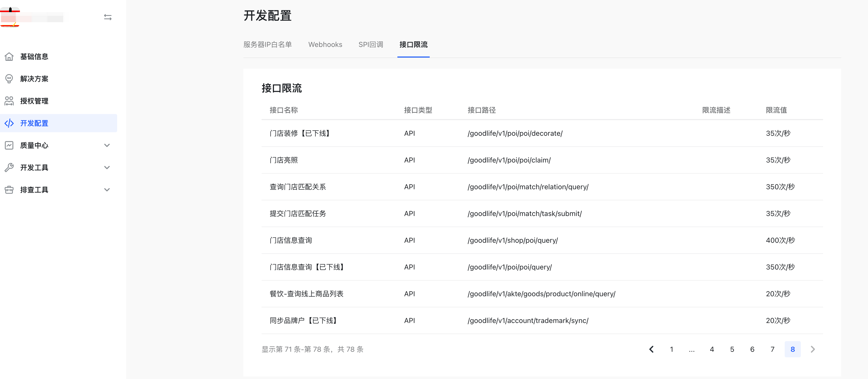Expand the 排查工具 submenu chevron
The width and height of the screenshot is (868, 379).
tap(107, 190)
